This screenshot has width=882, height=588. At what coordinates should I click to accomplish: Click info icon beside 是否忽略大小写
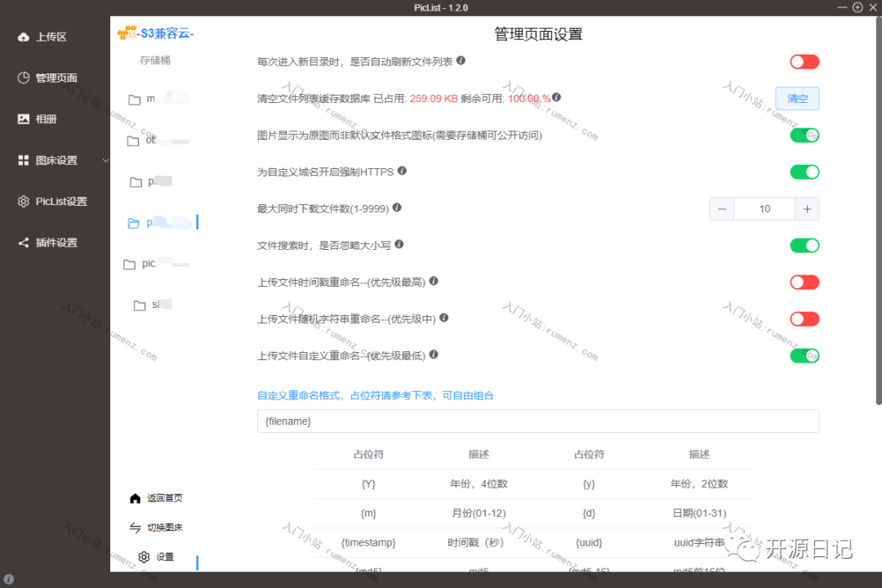click(x=399, y=243)
